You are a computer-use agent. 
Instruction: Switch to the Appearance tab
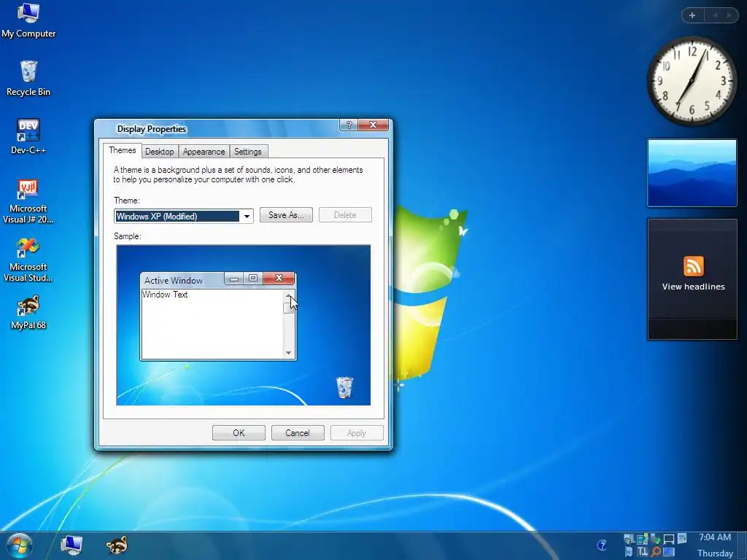[204, 152]
